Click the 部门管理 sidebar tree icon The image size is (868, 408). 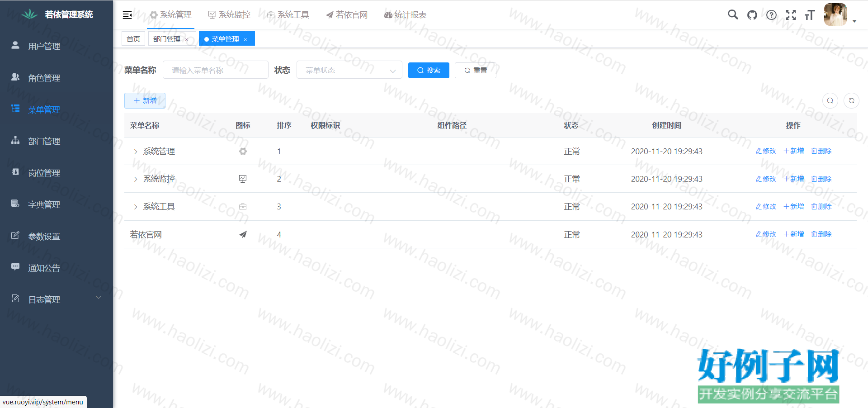15,140
